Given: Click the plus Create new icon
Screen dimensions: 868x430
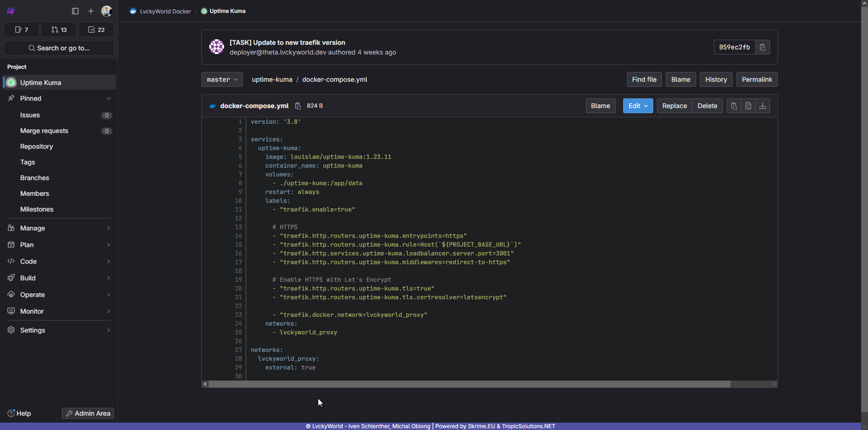Looking at the screenshot, I should point(91,11).
